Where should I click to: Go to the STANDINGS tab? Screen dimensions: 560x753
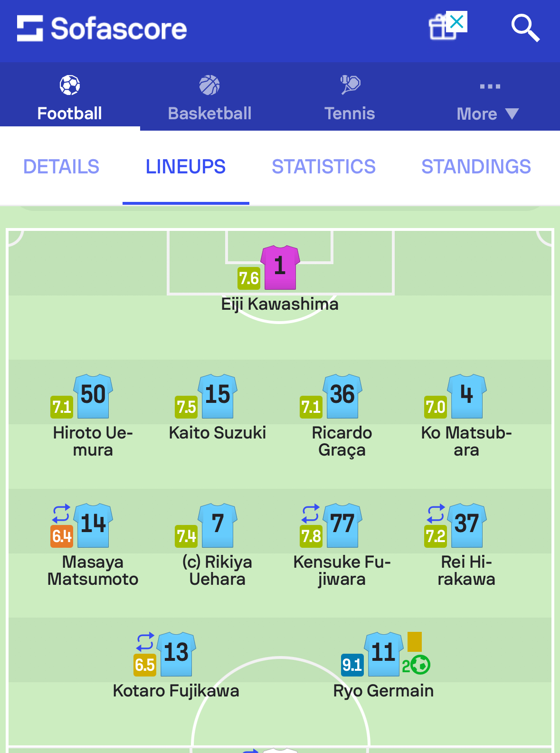point(476,167)
